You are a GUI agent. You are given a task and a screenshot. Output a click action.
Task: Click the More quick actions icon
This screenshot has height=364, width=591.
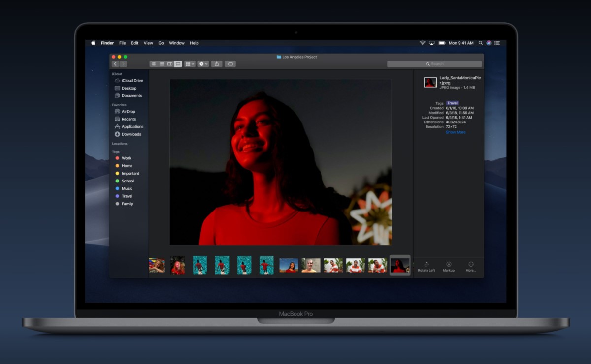coord(471,264)
